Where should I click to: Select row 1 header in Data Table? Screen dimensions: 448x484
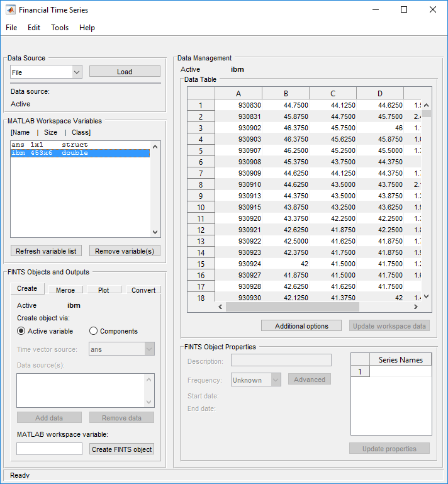tap(201, 105)
